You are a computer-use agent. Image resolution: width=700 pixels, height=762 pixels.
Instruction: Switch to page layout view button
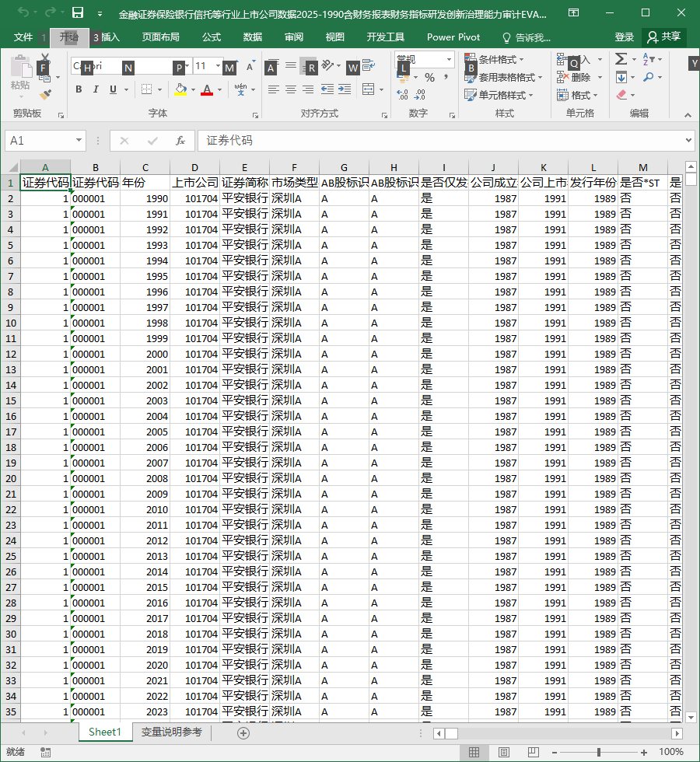point(504,753)
